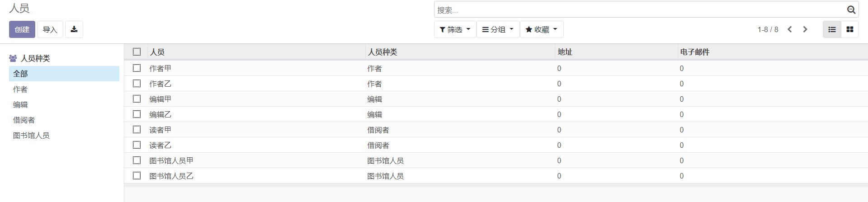This screenshot has height=202, width=868.
Task: Toggle the select-all header checkbox
Action: pyautogui.click(x=137, y=52)
